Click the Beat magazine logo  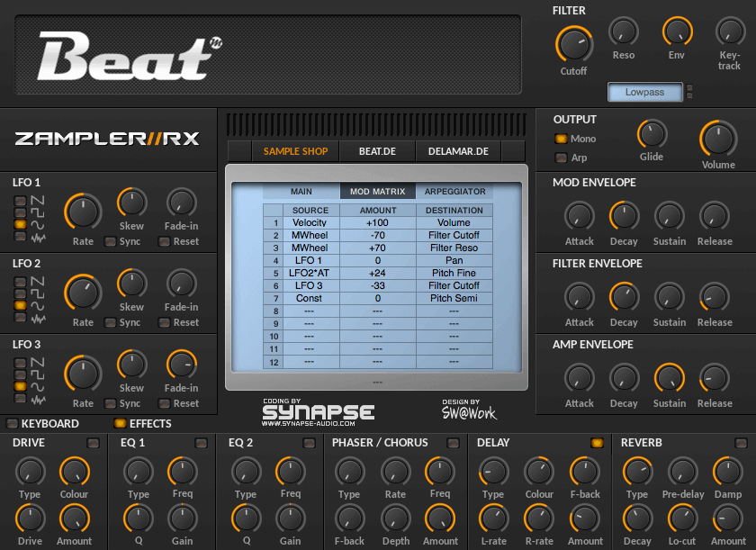click(x=130, y=56)
